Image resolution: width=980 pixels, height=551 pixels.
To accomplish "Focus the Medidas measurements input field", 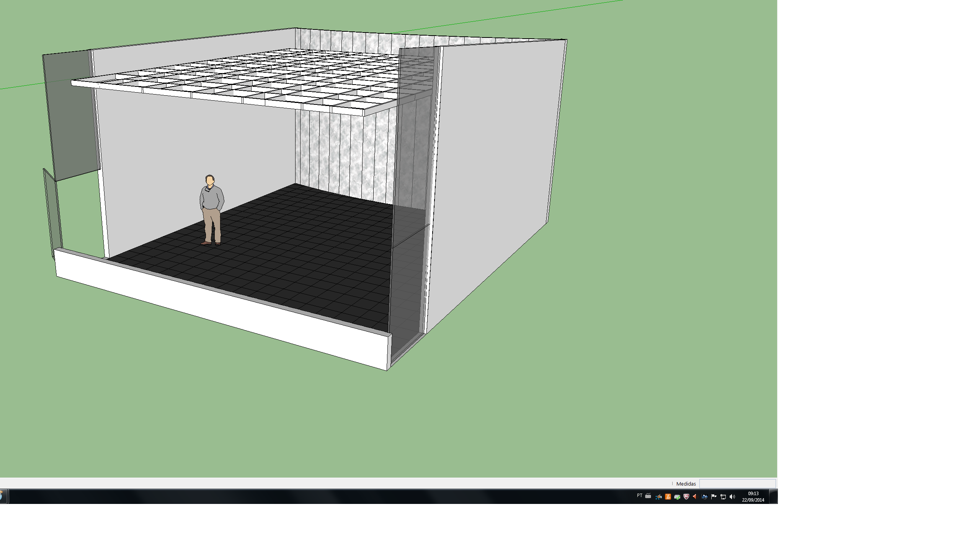I will point(737,484).
